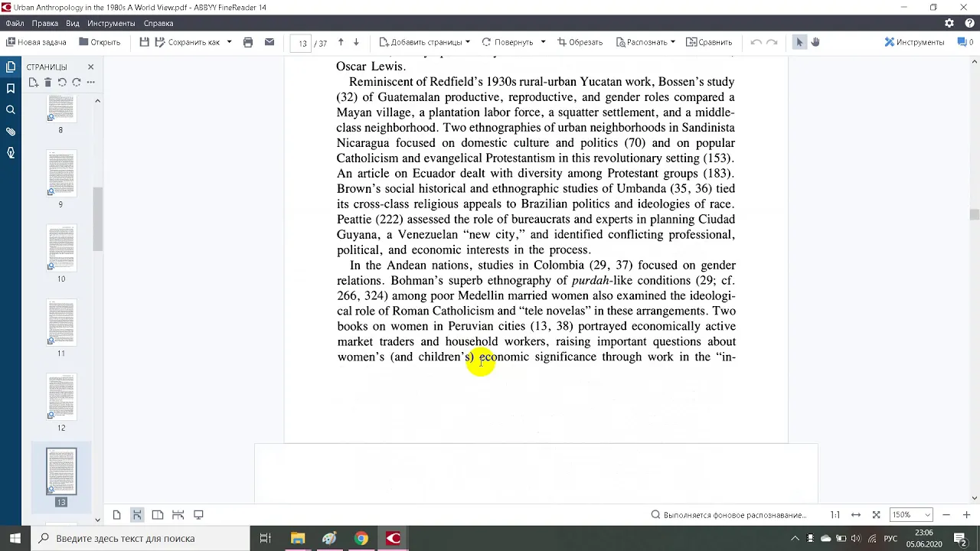Rotate page clockwise in Pages panel
The height and width of the screenshot is (551, 980).
pos(77,83)
